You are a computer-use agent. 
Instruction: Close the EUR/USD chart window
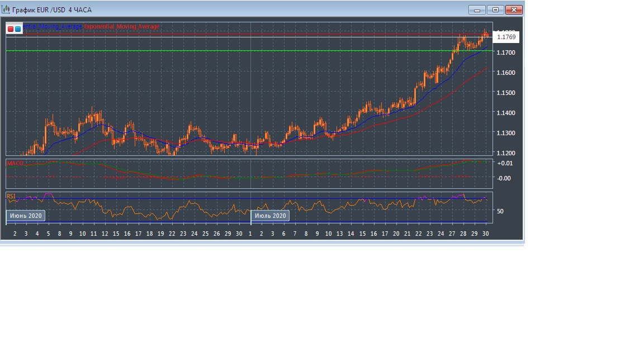(514, 9)
